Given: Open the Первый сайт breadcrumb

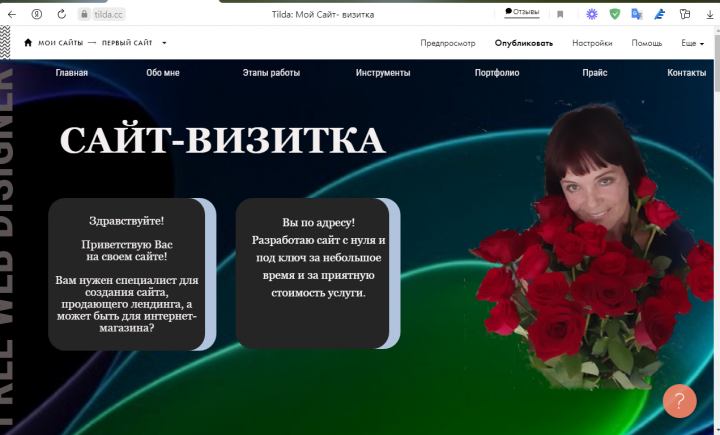Looking at the screenshot, I should pyautogui.click(x=127, y=43).
